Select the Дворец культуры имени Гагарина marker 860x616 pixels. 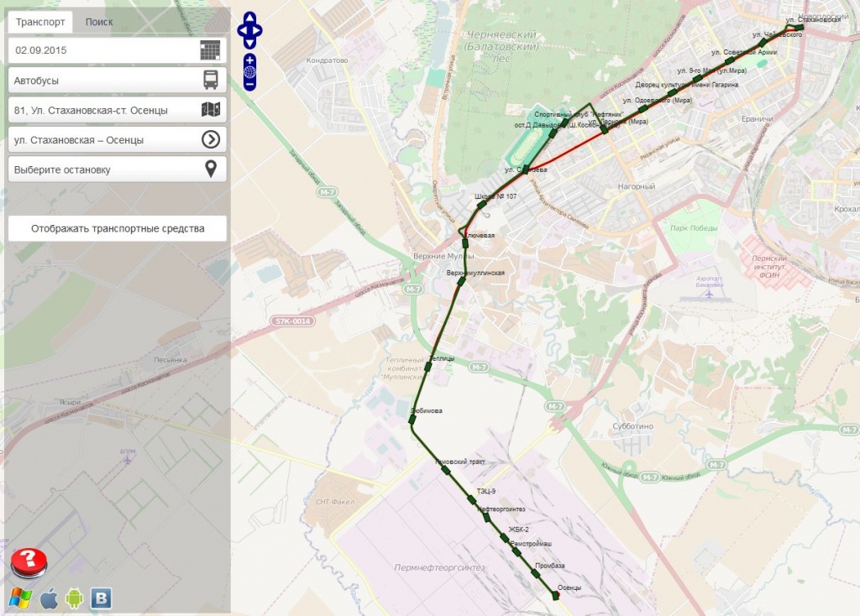pyautogui.click(x=672, y=92)
